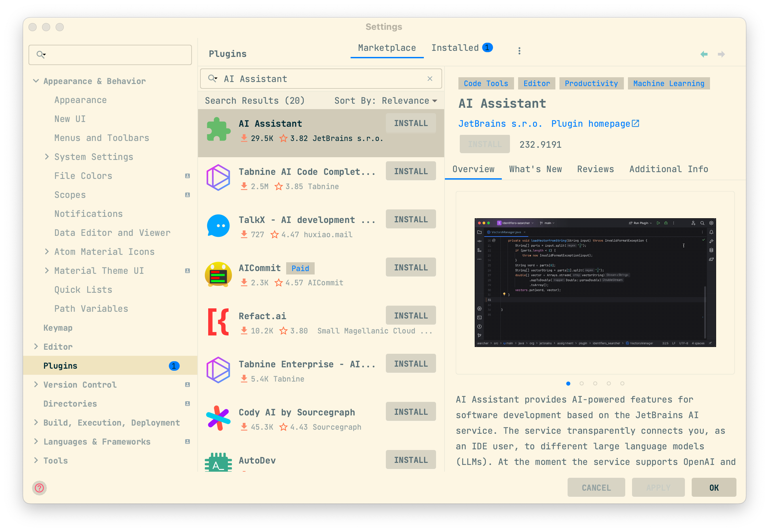Open the plugins more options menu (three dots)

click(x=519, y=51)
